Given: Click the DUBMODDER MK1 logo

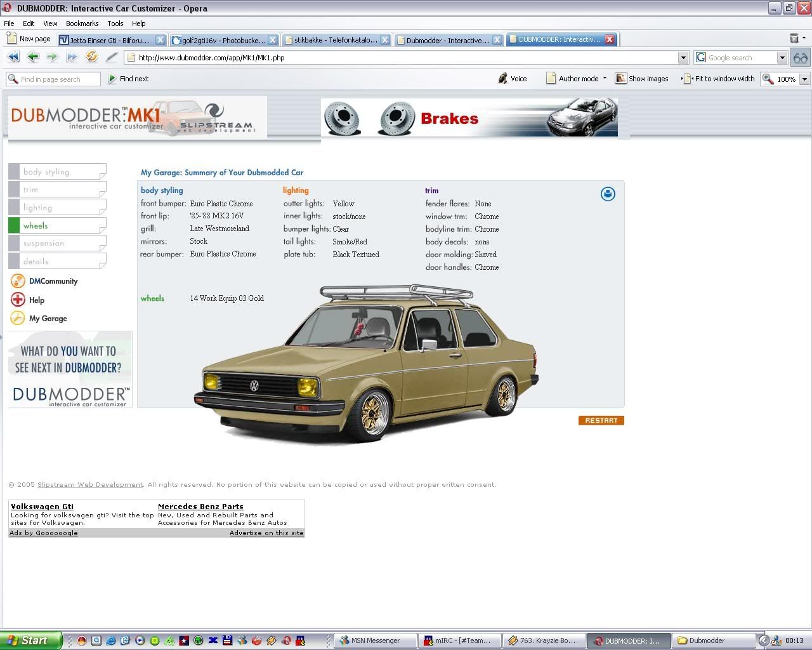Looking at the screenshot, I should (x=138, y=117).
